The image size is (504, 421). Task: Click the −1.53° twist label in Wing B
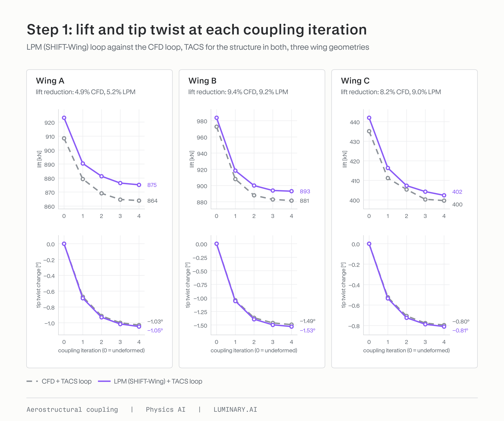pos(307,330)
